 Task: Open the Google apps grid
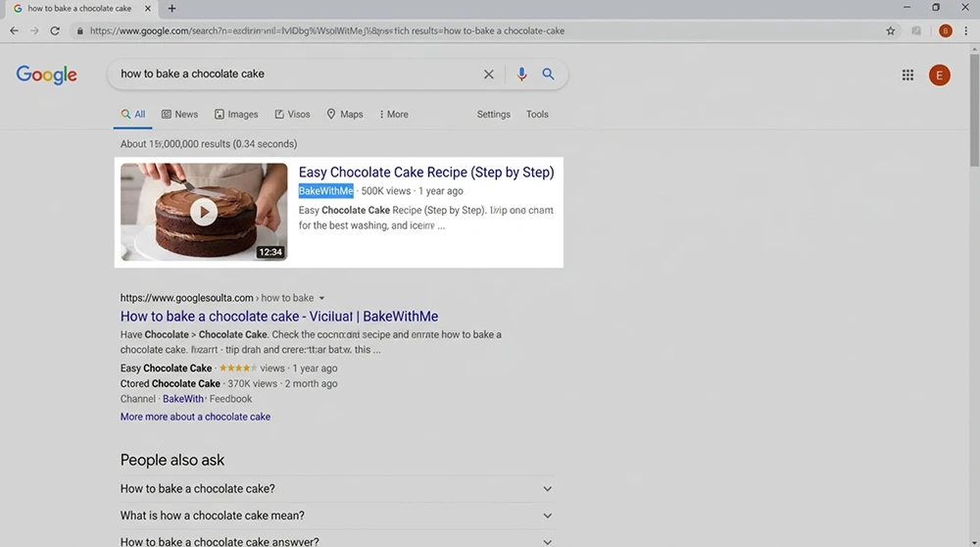tap(907, 75)
